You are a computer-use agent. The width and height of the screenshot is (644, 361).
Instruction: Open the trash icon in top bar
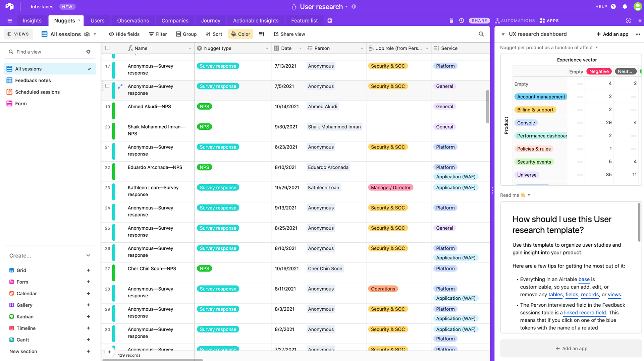[451, 21]
